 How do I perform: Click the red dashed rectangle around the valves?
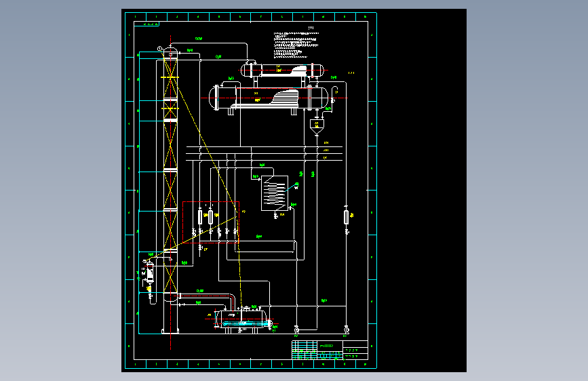211,222
